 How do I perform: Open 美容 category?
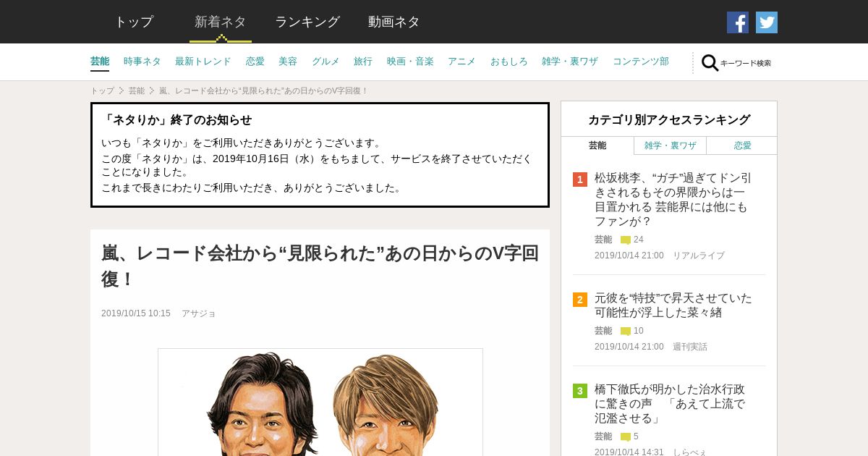[x=288, y=62]
